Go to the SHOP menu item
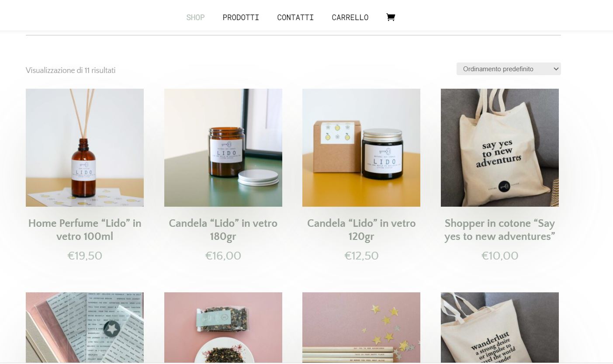The height and width of the screenshot is (364, 613). (x=195, y=17)
